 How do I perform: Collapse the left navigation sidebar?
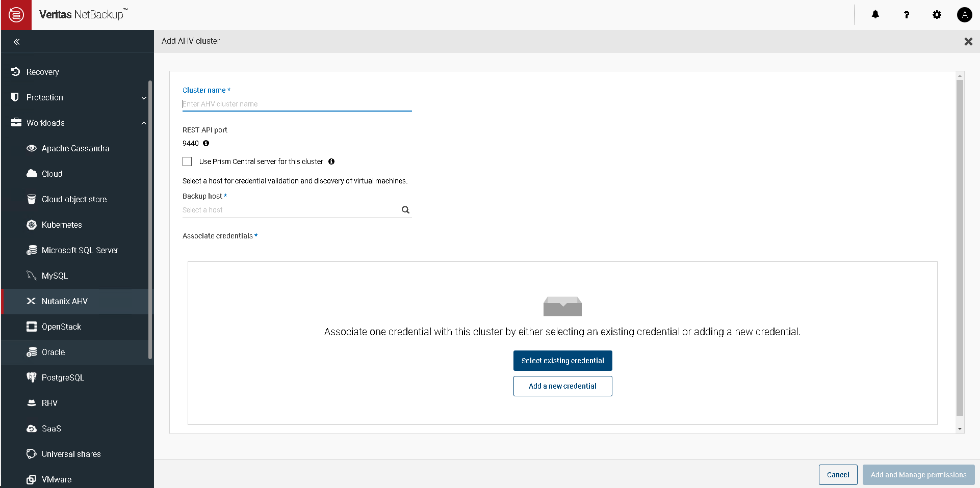(x=17, y=42)
